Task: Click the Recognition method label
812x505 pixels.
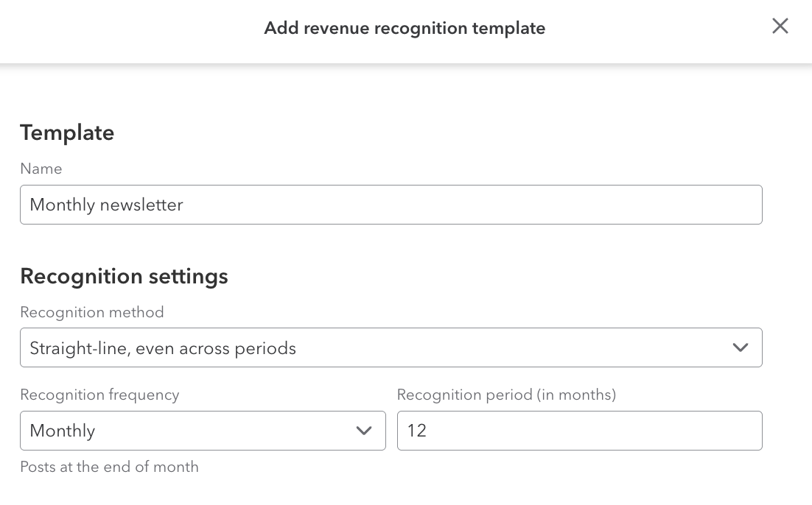Action: (x=91, y=312)
